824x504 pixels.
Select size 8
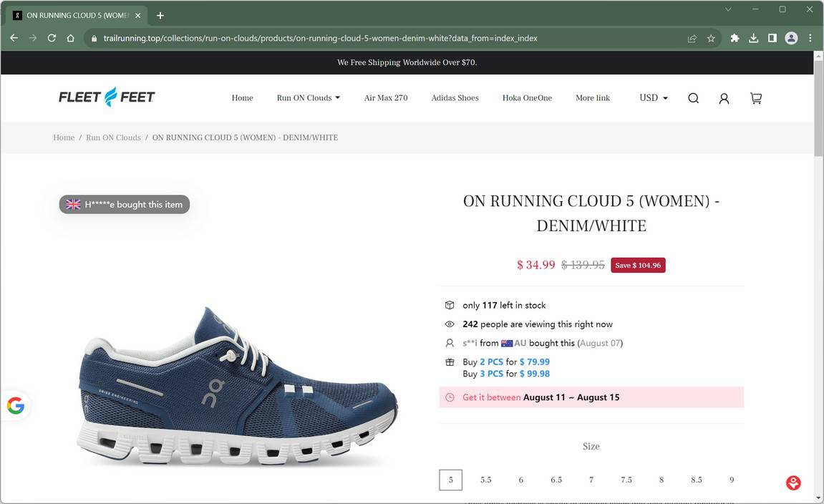(661, 480)
